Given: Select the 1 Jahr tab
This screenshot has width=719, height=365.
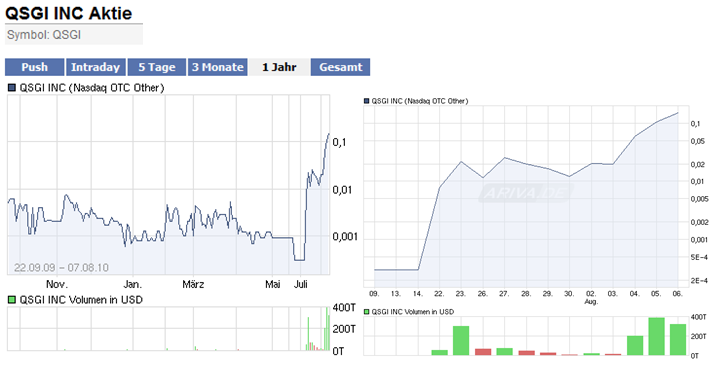Looking at the screenshot, I should [279, 67].
